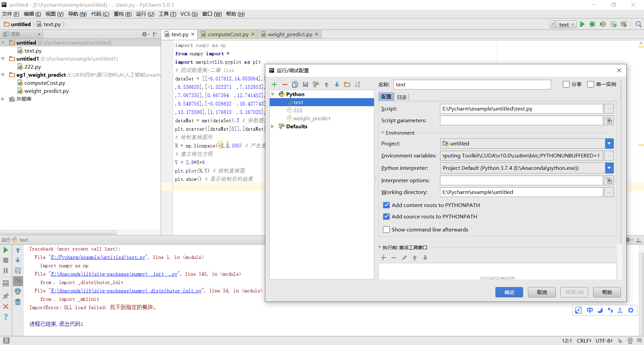Switch to the 日志 log tab

[x=402, y=97]
